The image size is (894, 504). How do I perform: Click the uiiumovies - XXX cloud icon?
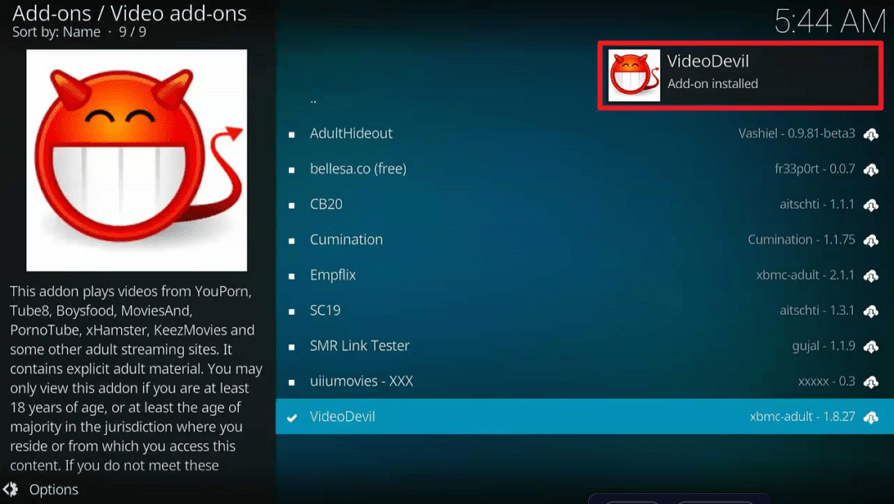click(x=871, y=382)
